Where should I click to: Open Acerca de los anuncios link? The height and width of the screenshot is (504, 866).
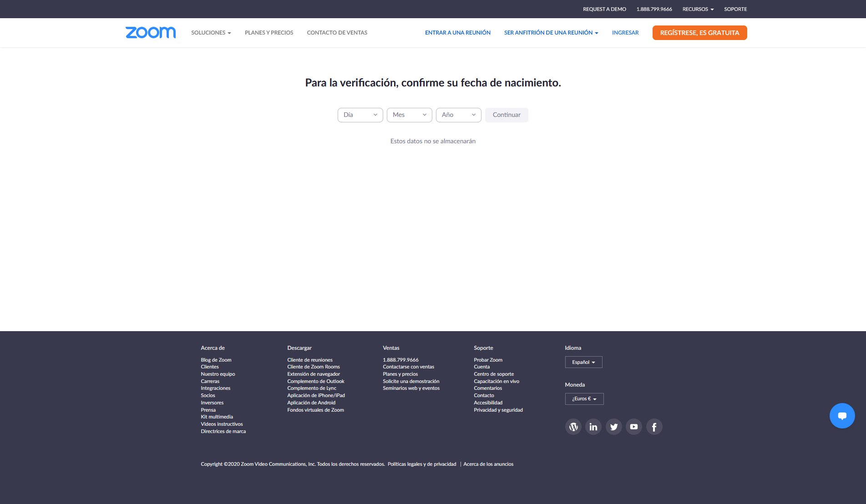(488, 464)
